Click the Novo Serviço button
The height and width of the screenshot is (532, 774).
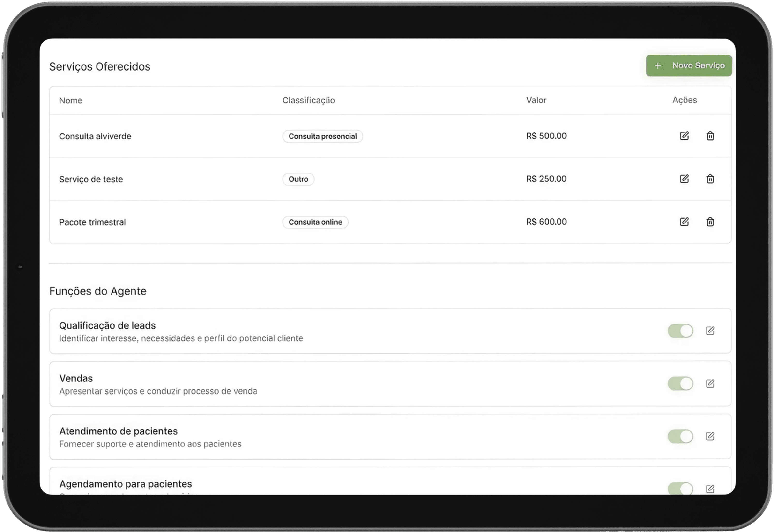click(x=689, y=66)
